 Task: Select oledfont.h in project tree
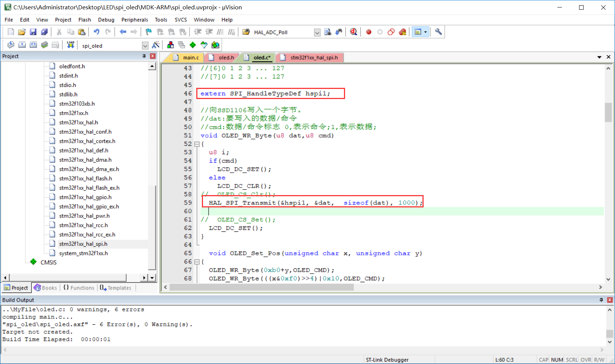(x=72, y=66)
